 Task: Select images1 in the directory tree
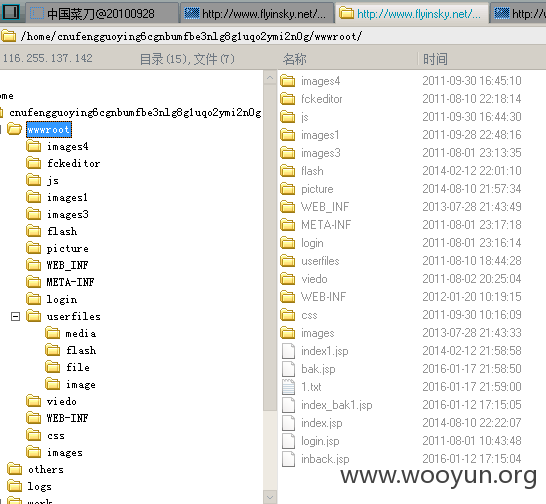click(x=67, y=197)
